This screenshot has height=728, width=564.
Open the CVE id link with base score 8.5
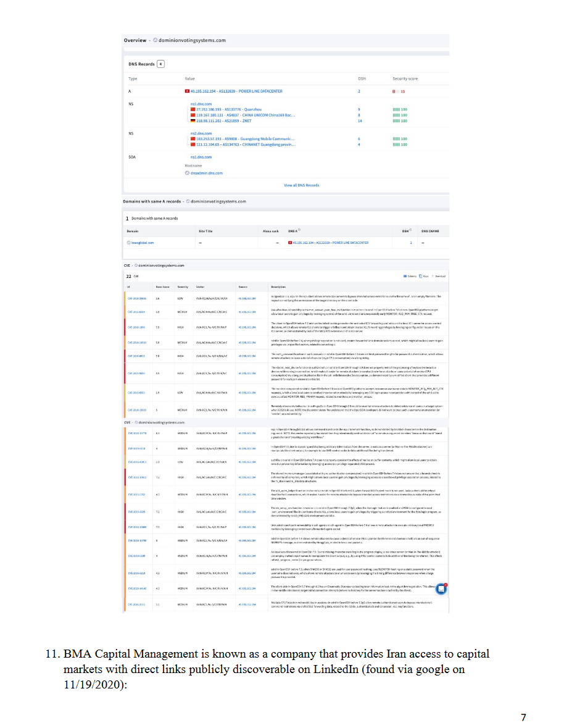[136, 374]
